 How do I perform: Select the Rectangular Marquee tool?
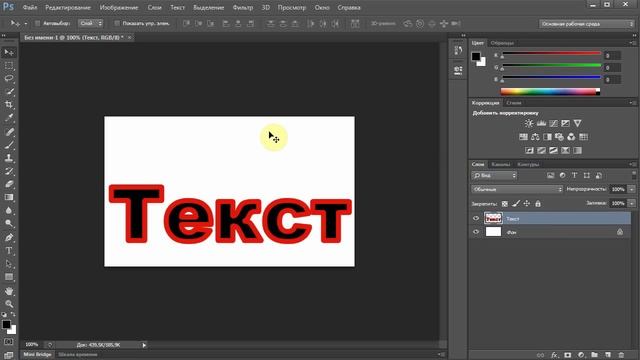[x=9, y=66]
